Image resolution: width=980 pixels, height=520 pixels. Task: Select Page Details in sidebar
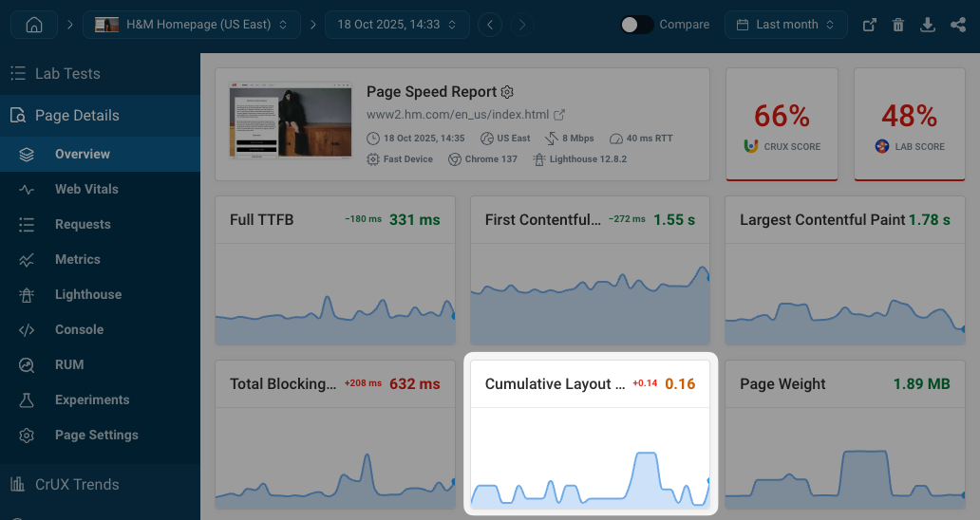click(100, 116)
